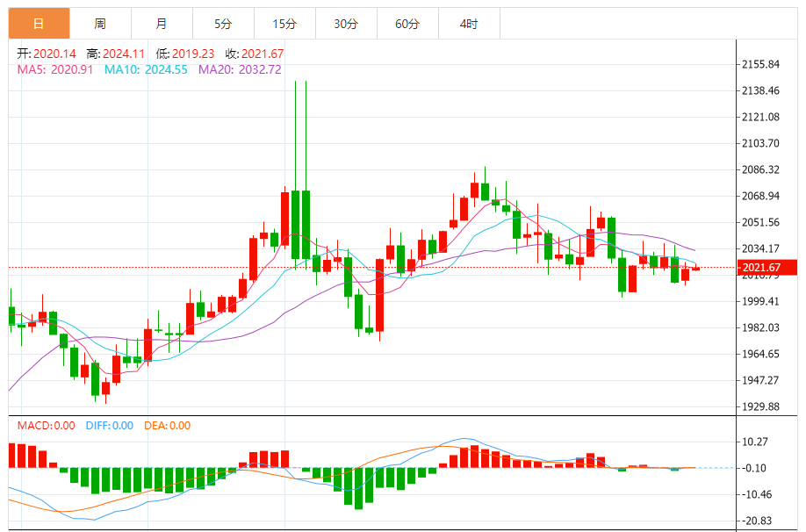Click the 1999.41 price axis label
The width and height of the screenshot is (806, 532).
pos(760,301)
